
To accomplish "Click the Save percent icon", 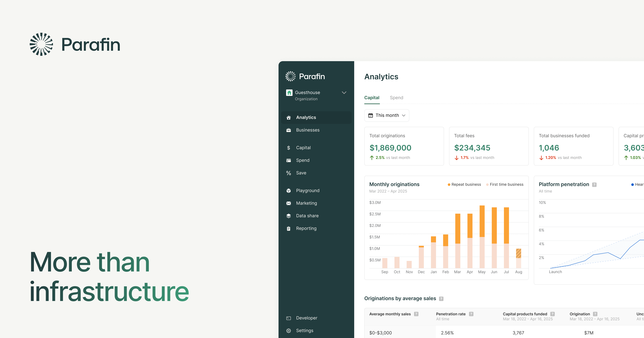I will point(288,173).
